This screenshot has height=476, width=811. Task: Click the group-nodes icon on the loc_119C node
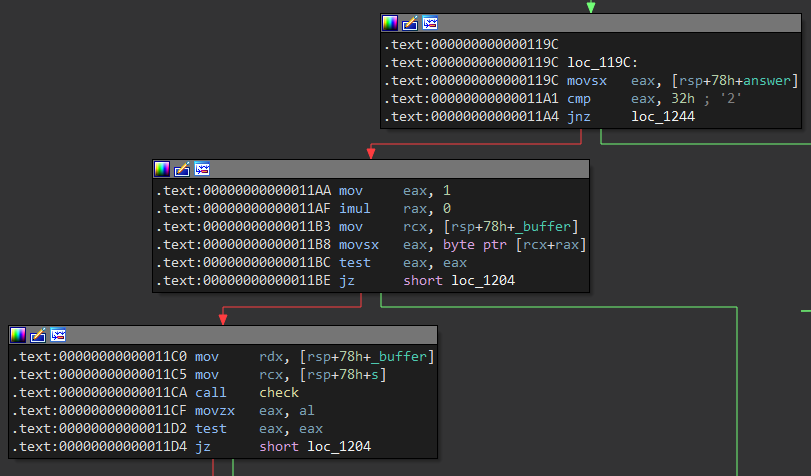coord(430,23)
